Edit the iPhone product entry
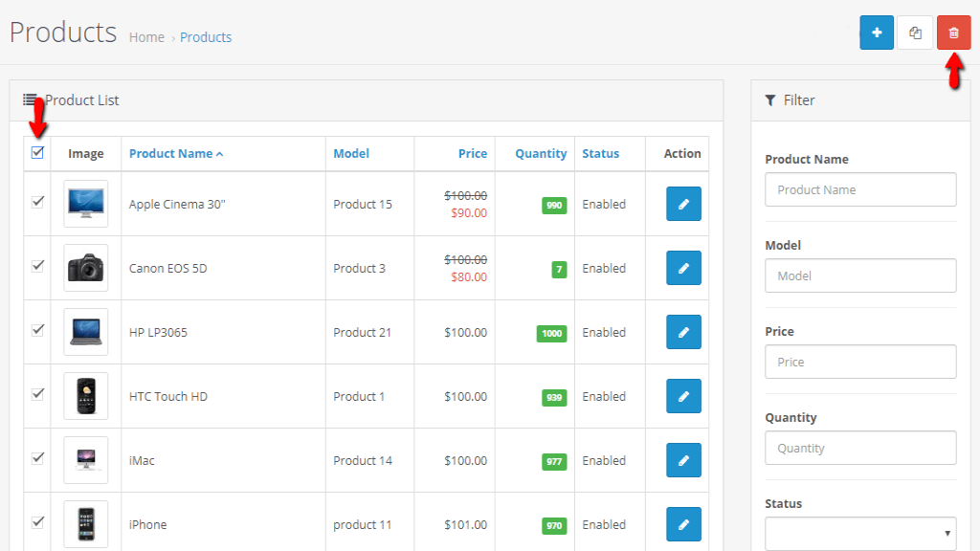This screenshot has height=551, width=980. click(x=683, y=524)
